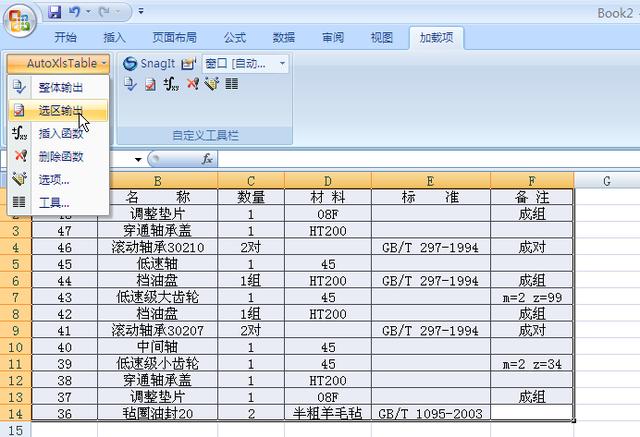Open the undo history dropdown arrow

click(x=88, y=12)
